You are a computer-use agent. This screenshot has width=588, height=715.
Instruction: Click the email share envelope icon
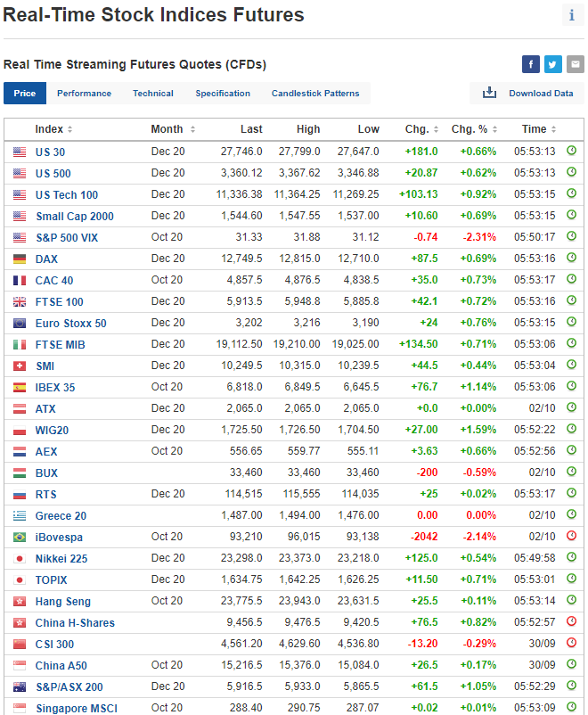click(x=576, y=64)
